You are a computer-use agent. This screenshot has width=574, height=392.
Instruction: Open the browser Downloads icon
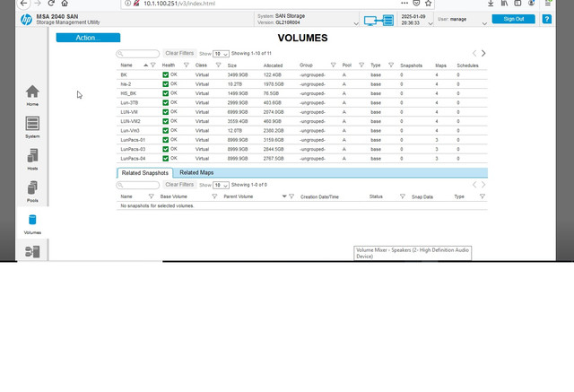[x=491, y=4]
